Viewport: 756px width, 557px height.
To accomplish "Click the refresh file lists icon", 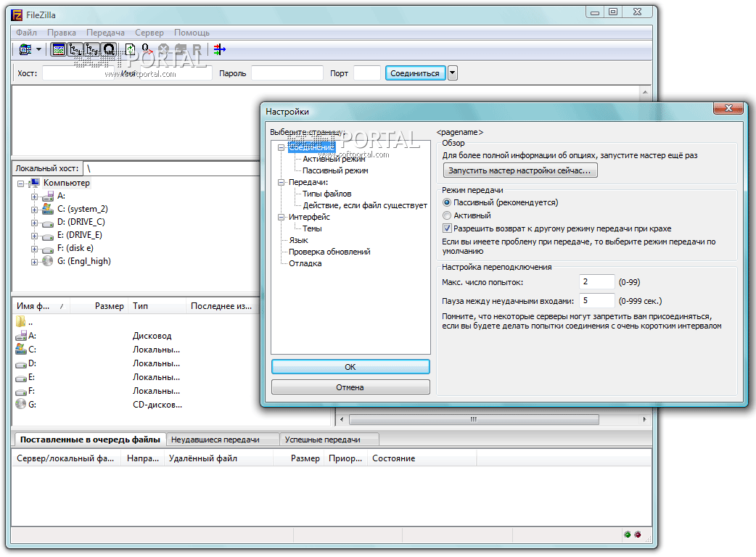I will coord(130,49).
